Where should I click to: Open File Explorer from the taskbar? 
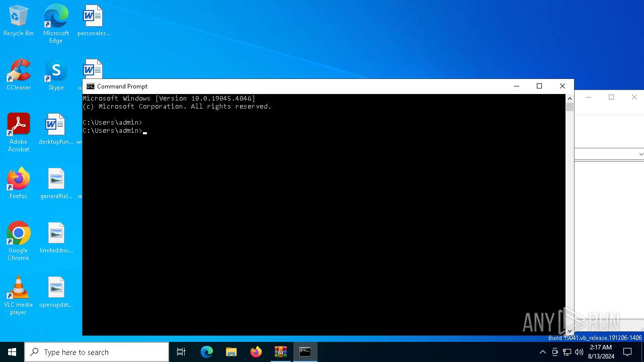point(231,352)
